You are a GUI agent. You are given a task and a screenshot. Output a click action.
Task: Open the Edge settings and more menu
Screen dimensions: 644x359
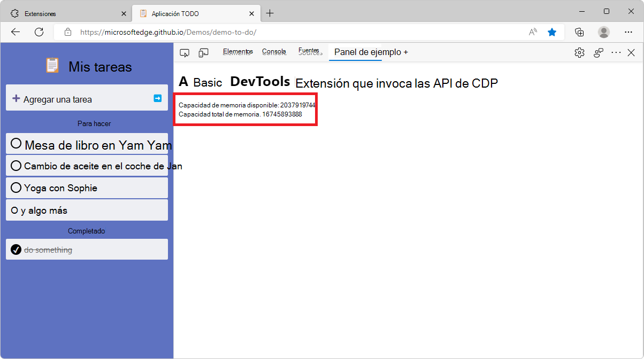pos(629,32)
